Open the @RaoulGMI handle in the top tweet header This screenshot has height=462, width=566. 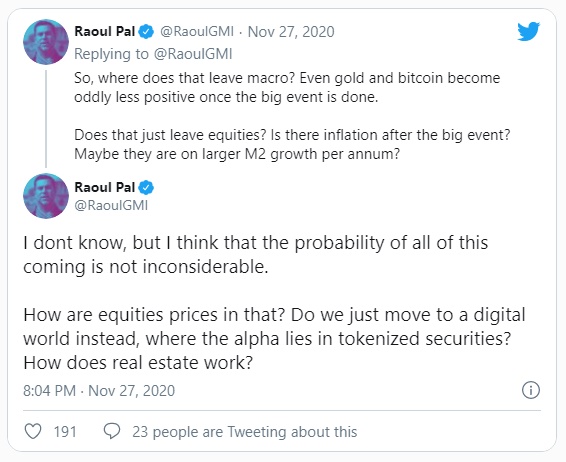pyautogui.click(x=197, y=32)
